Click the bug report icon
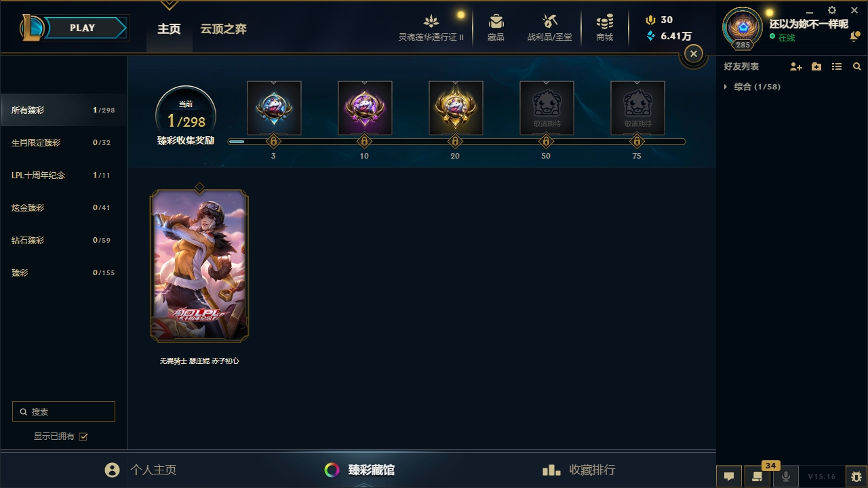Viewport: 868px width, 488px height. coord(856,476)
